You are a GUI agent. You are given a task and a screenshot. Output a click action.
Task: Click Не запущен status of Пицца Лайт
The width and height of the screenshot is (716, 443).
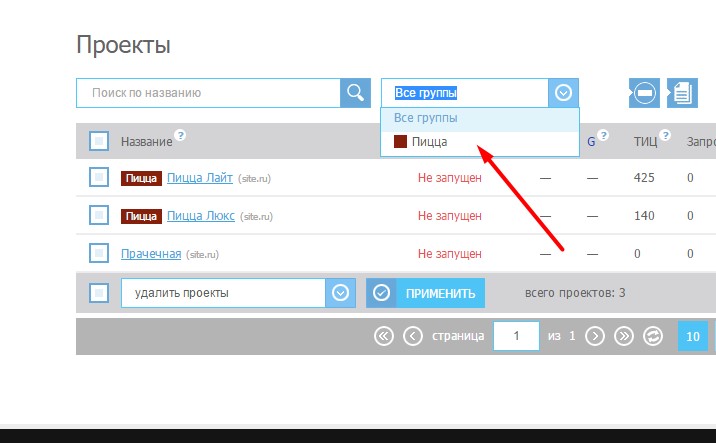pyautogui.click(x=449, y=178)
